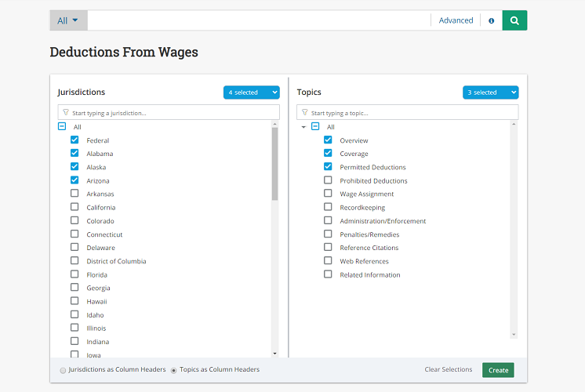Check the California jurisdiction checkbox
This screenshot has width=585, height=392.
pos(74,207)
